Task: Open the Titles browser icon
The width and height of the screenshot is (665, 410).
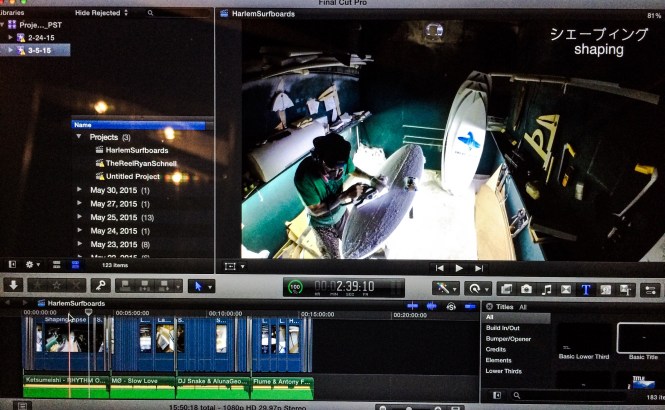Action: [586, 289]
